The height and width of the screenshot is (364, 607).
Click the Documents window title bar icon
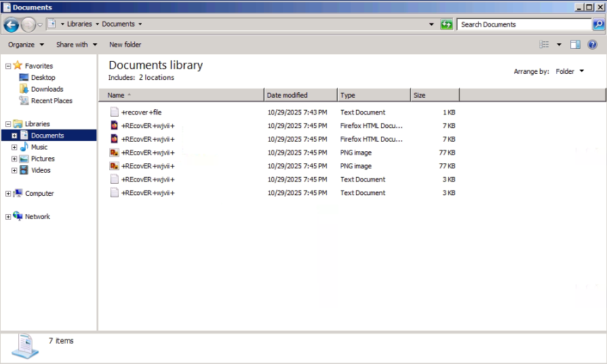(x=7, y=7)
